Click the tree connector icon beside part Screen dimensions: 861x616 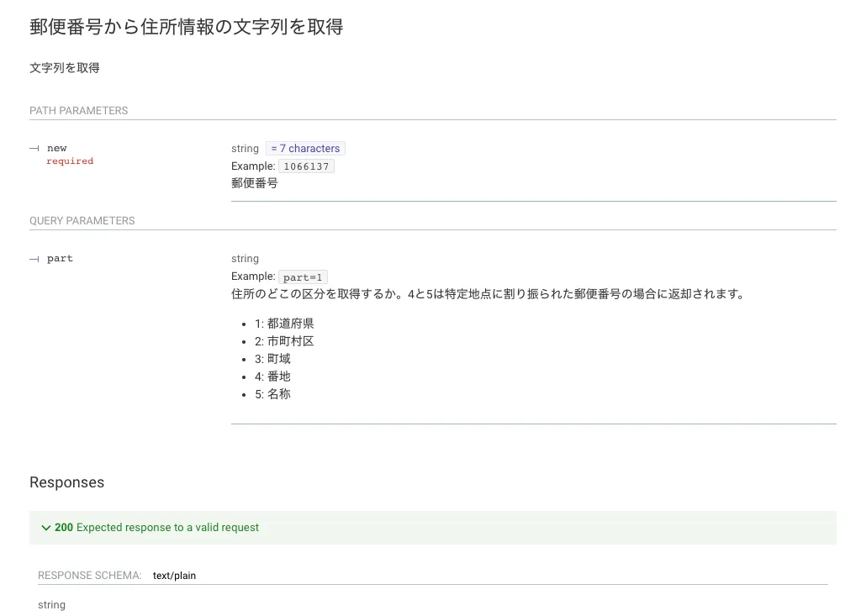pos(34,259)
